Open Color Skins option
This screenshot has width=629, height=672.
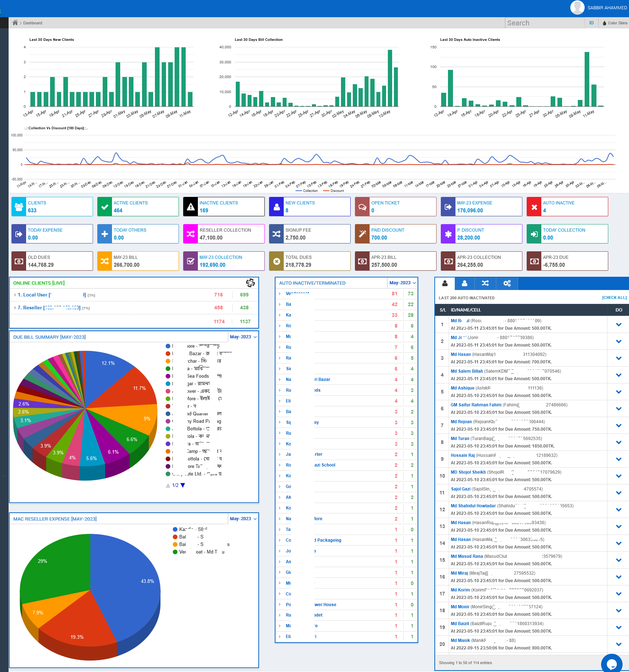[x=615, y=23]
